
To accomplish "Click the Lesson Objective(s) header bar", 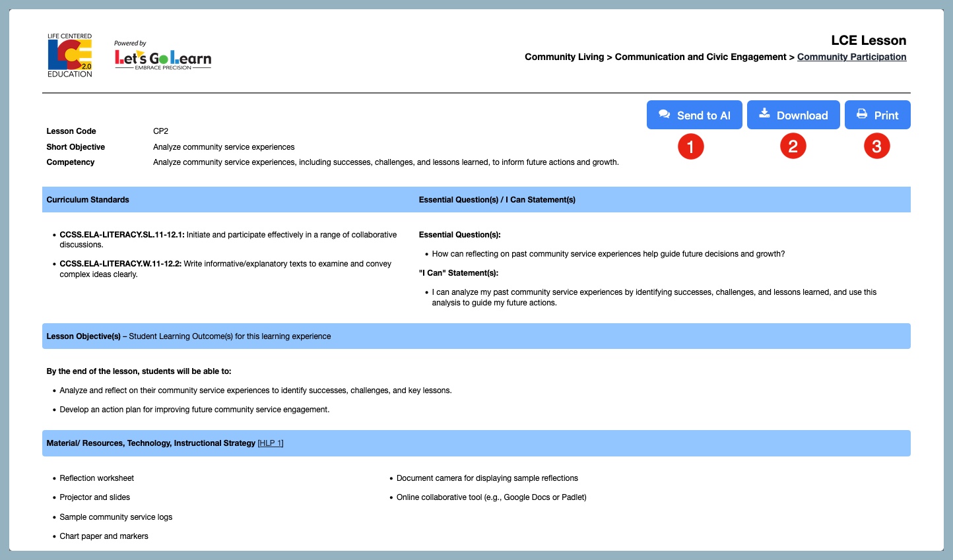I will click(83, 336).
